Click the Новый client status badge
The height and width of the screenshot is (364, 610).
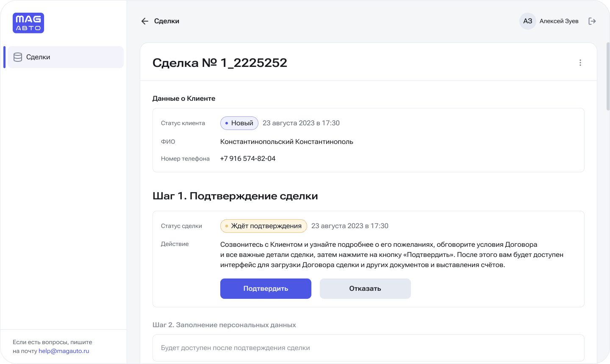(239, 123)
